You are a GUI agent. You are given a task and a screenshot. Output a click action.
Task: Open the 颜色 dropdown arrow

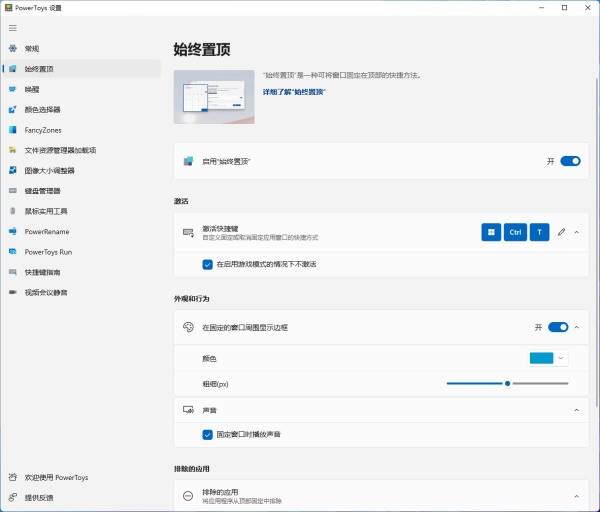click(x=561, y=358)
